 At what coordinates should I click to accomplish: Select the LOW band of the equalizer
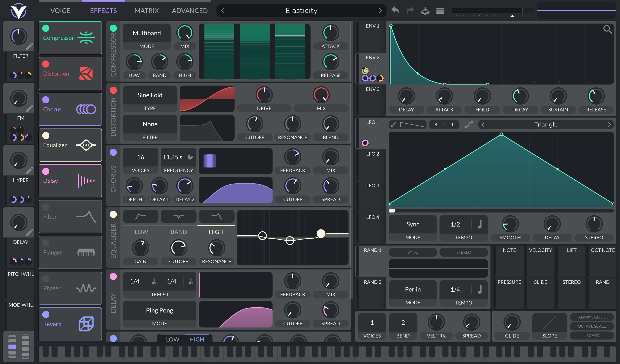pos(141,232)
